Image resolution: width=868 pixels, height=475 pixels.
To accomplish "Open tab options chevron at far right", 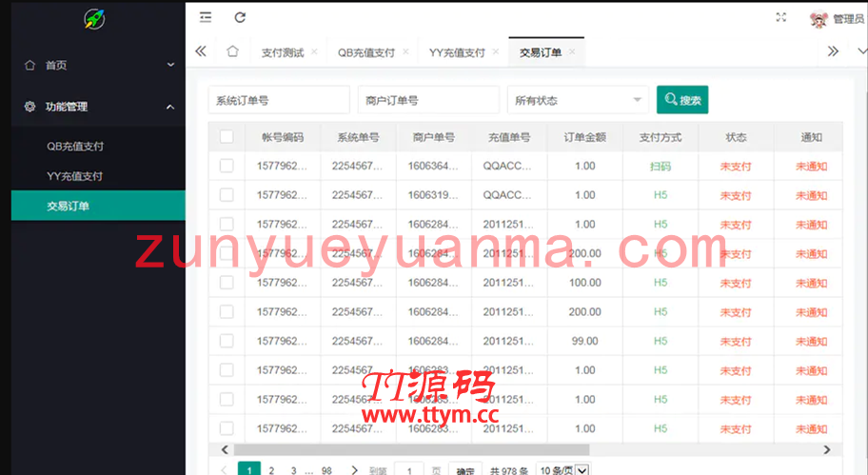I will [x=862, y=51].
